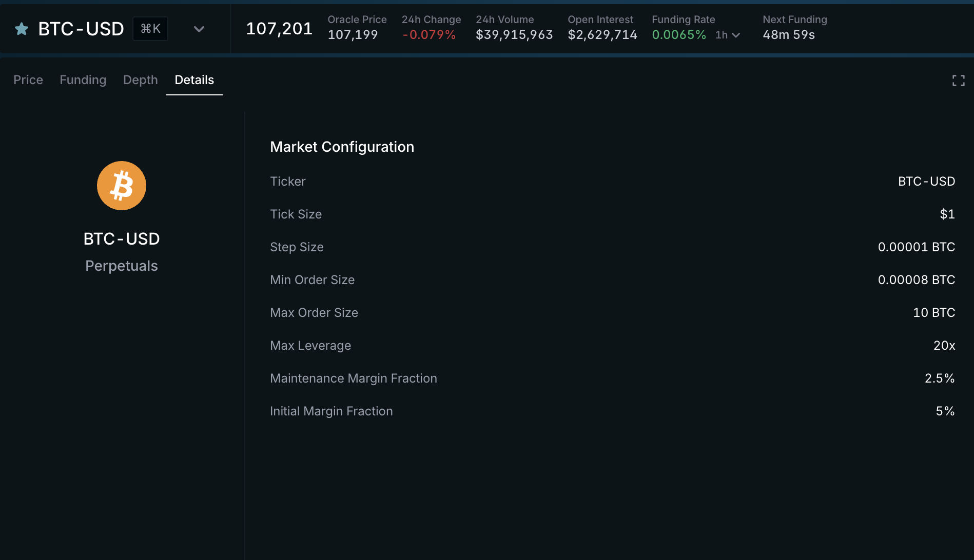Click the Open Interest value
This screenshot has height=560, width=974.
coord(602,35)
